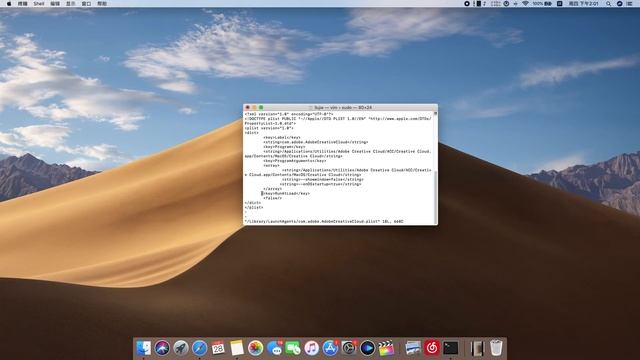The image size is (640, 360).
Task: Open the yellow Notes app in Dock
Action: coord(237,348)
